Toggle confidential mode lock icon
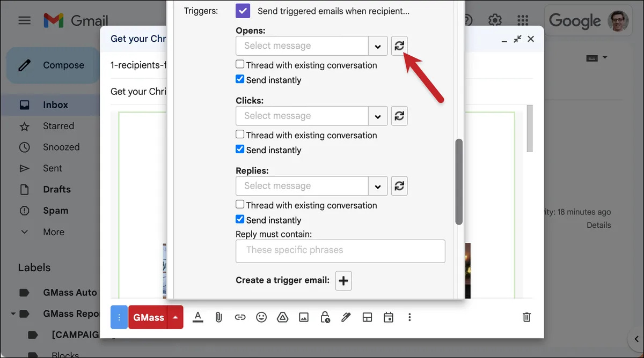Image resolution: width=644 pixels, height=358 pixels. 325,317
